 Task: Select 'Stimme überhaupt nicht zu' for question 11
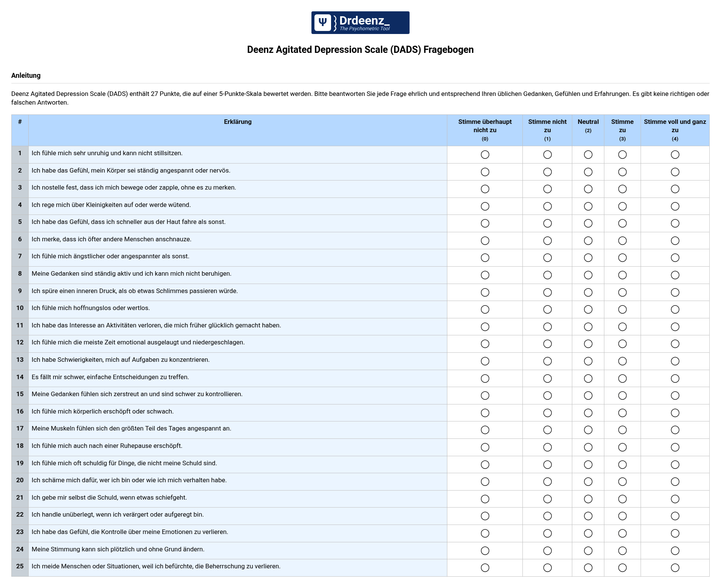click(485, 327)
